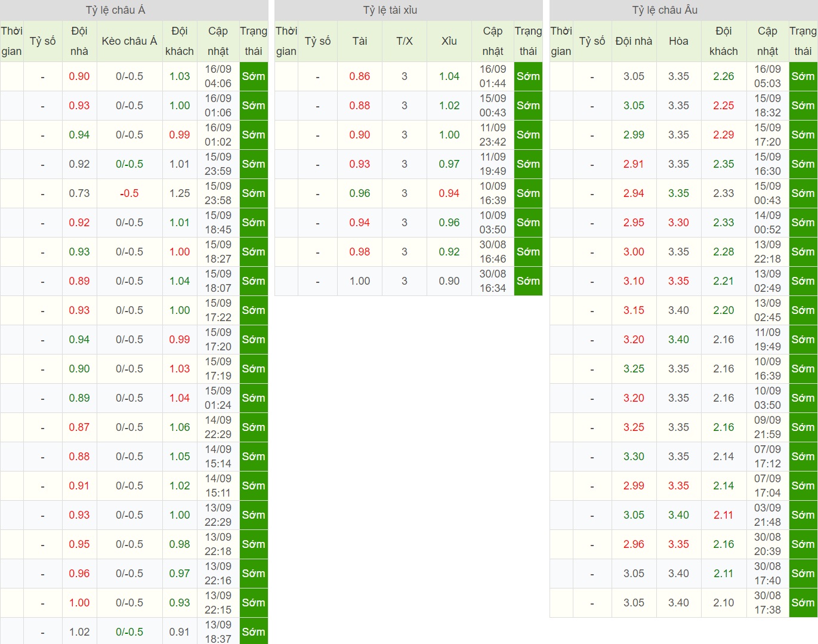
Task: Click 'Sớm' status in the 16/09 04:06 row
Action: pos(254,76)
